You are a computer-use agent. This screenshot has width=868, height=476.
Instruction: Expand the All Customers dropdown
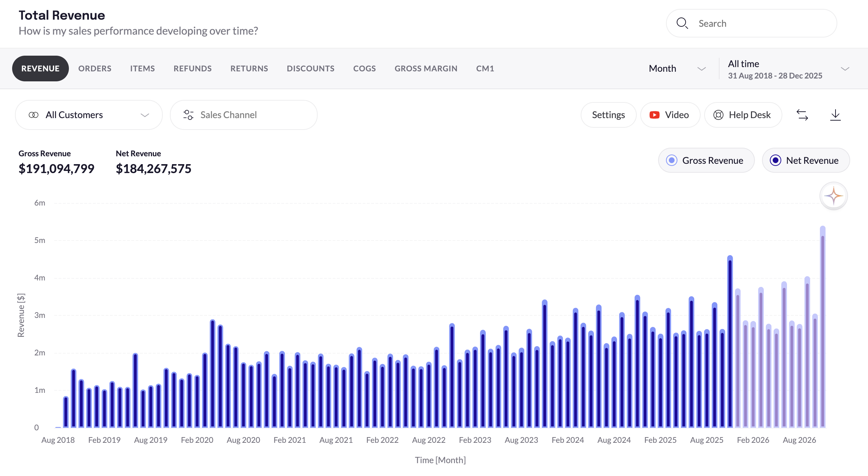(x=145, y=115)
